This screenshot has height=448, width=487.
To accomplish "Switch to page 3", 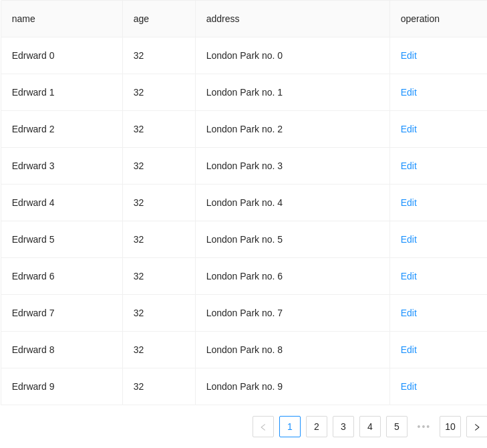I will (x=343, y=427).
